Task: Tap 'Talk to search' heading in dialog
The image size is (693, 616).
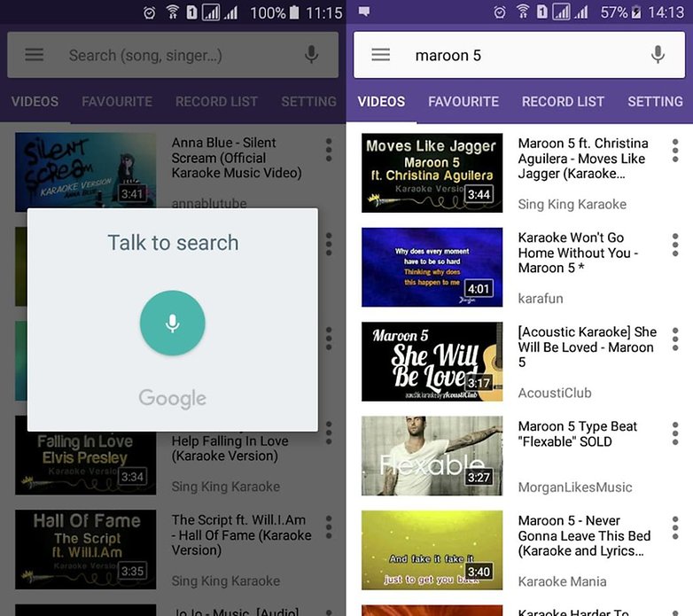Action: [173, 243]
